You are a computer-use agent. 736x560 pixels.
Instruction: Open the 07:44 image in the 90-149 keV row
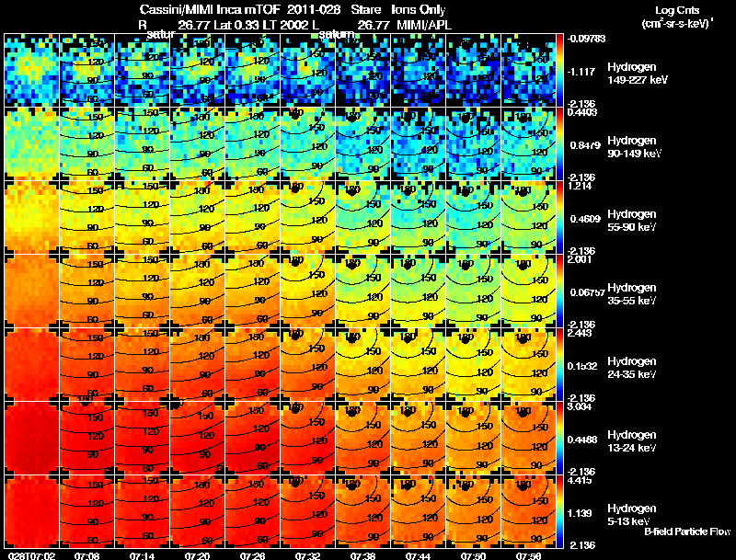pos(418,143)
